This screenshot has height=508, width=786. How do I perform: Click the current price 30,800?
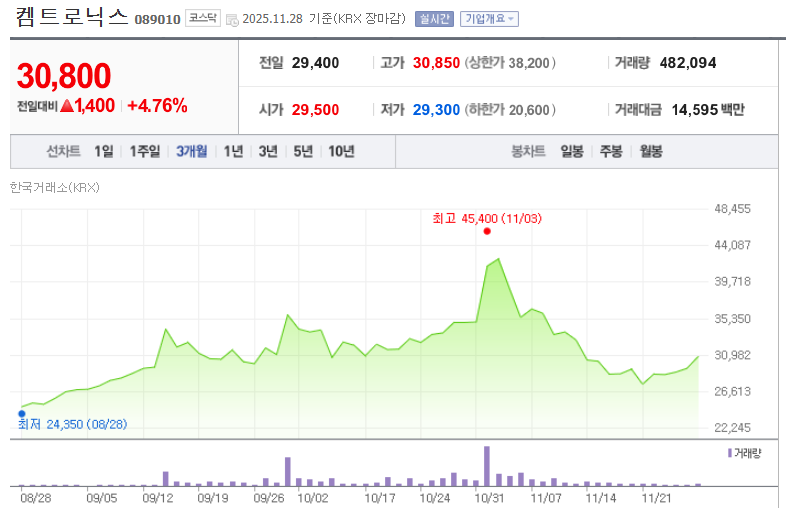(64, 76)
